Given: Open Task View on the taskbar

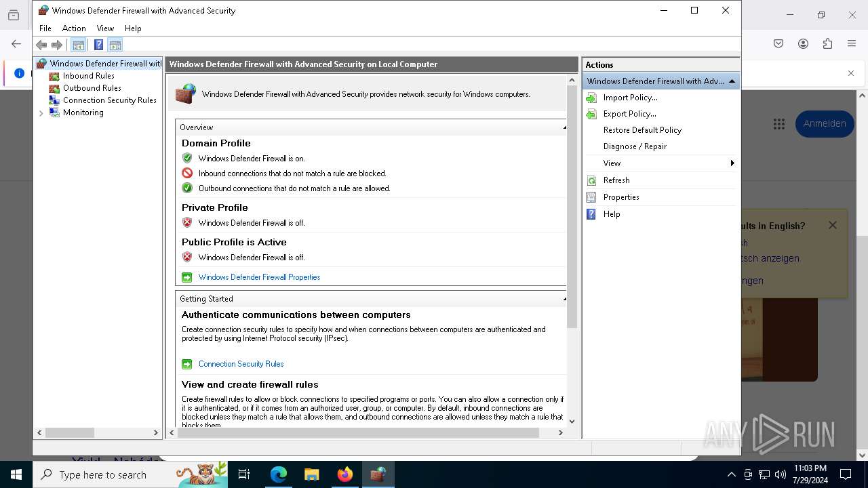Looking at the screenshot, I should click(x=244, y=474).
